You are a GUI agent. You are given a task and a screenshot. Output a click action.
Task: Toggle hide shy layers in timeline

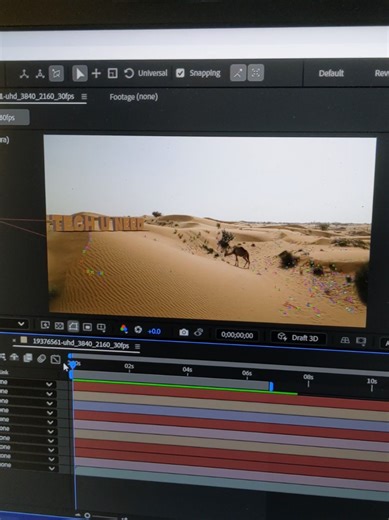click(14, 357)
